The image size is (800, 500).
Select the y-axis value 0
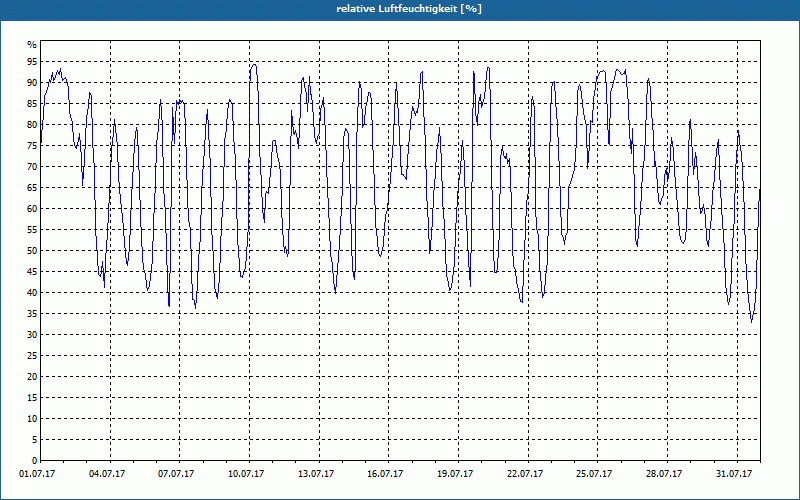pyautogui.click(x=35, y=460)
